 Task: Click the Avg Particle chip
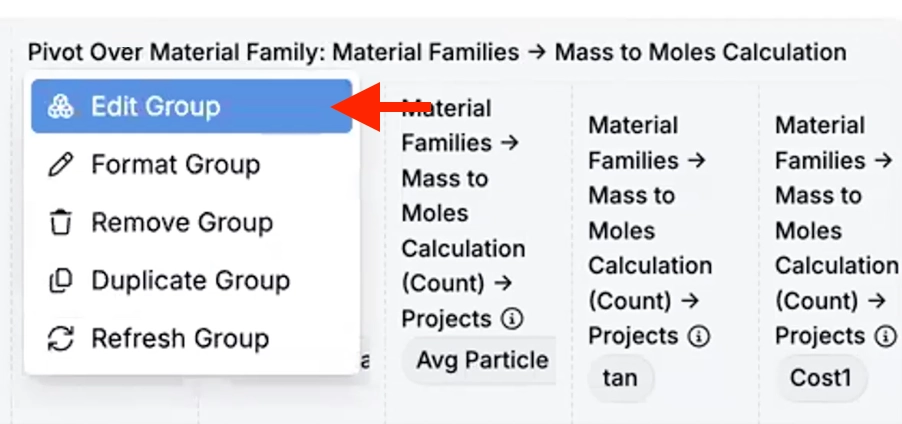[x=481, y=360]
